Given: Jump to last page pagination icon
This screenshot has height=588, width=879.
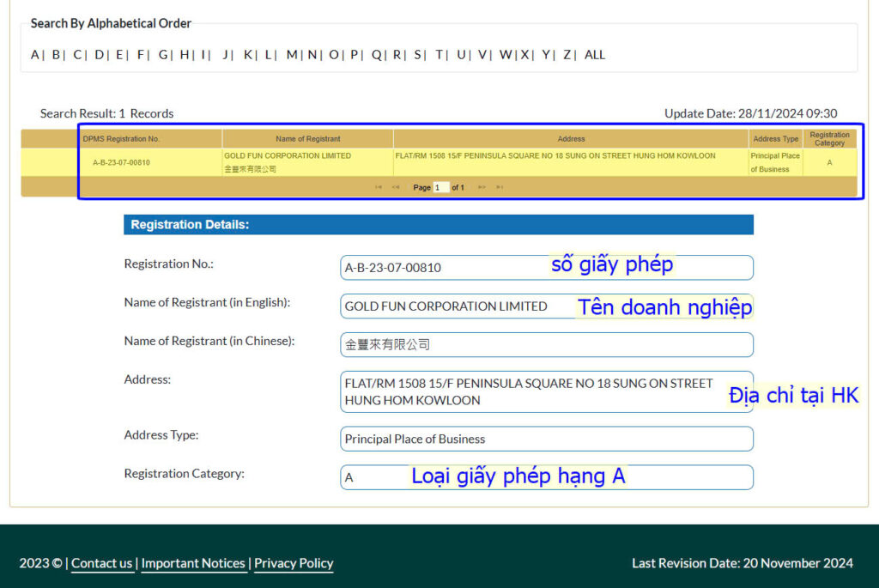Looking at the screenshot, I should [x=500, y=187].
